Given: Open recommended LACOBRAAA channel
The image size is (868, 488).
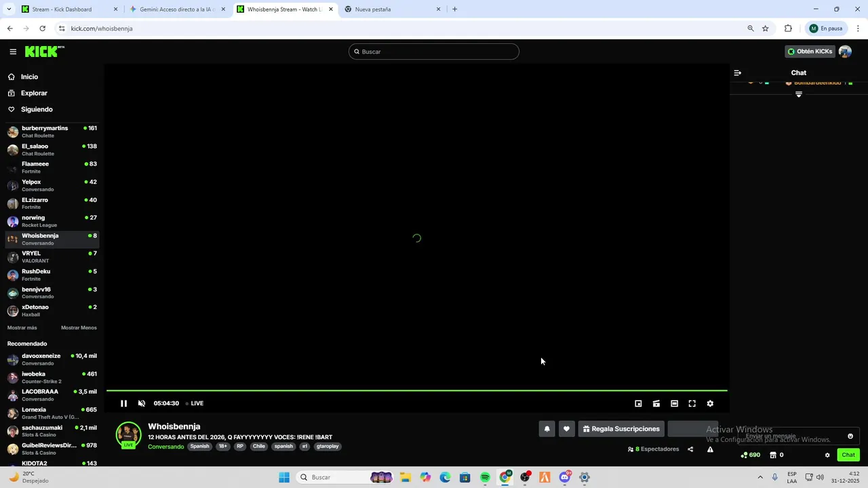Looking at the screenshot, I should 52,395.
